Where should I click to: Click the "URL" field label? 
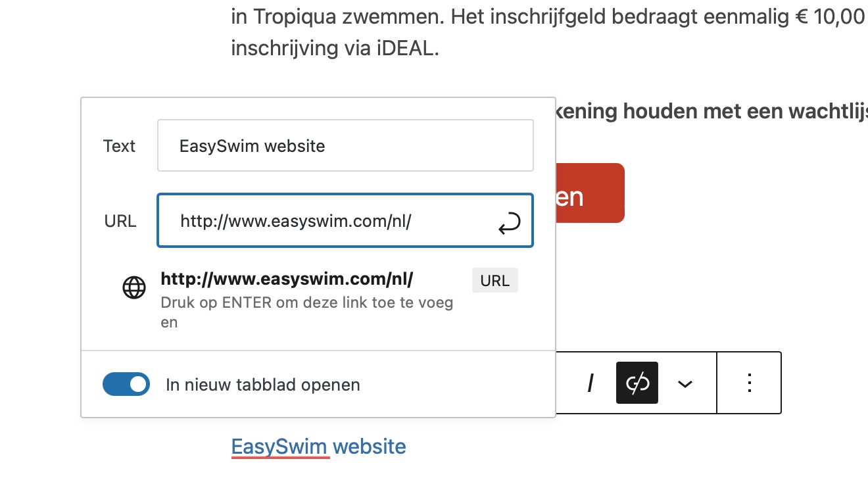click(120, 222)
